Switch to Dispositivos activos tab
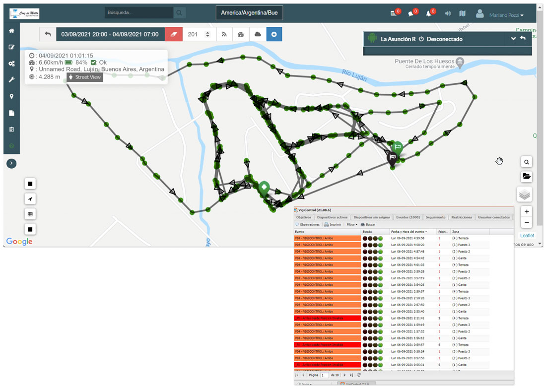546x392 pixels. 332,217
